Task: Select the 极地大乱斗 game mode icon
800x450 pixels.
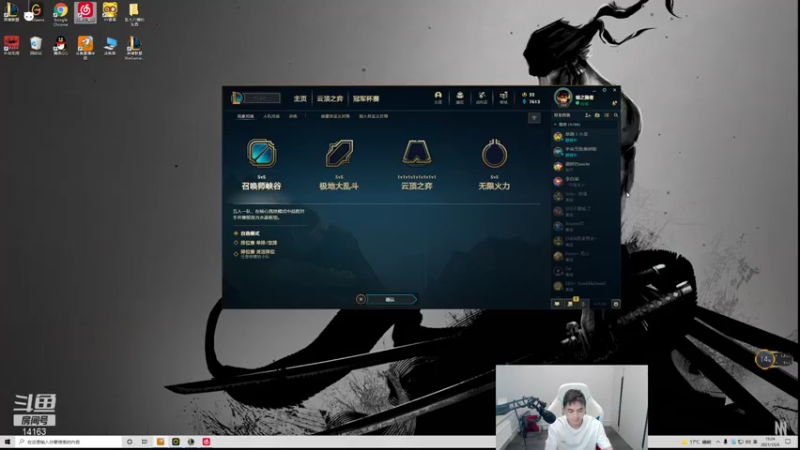Action: (339, 153)
